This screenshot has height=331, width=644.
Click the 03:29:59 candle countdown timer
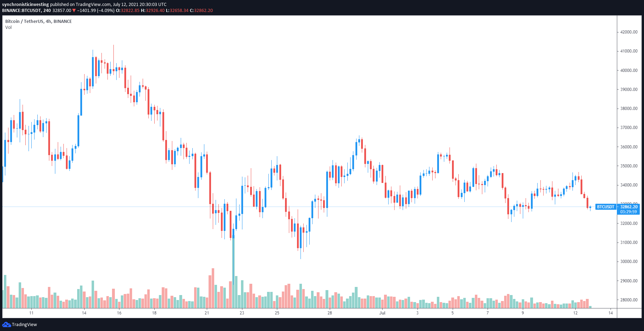pyautogui.click(x=628, y=212)
